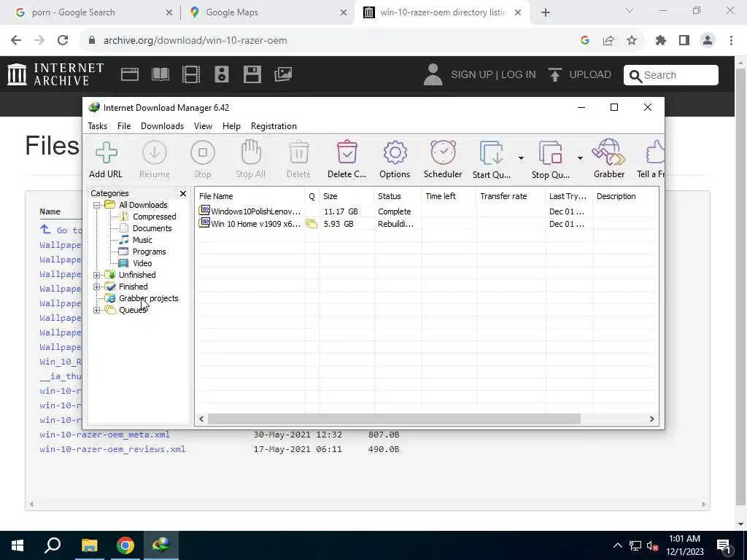Open the Windows Start menu

click(18, 545)
